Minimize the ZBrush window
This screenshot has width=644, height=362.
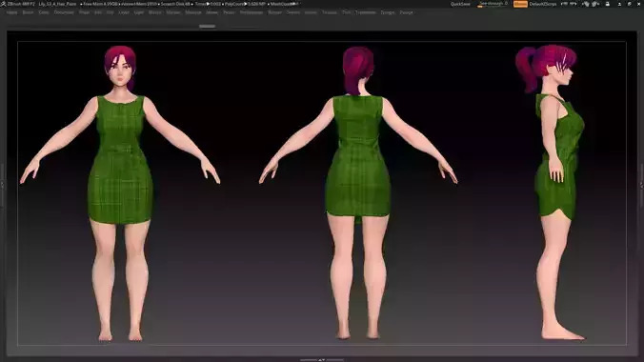620,4
